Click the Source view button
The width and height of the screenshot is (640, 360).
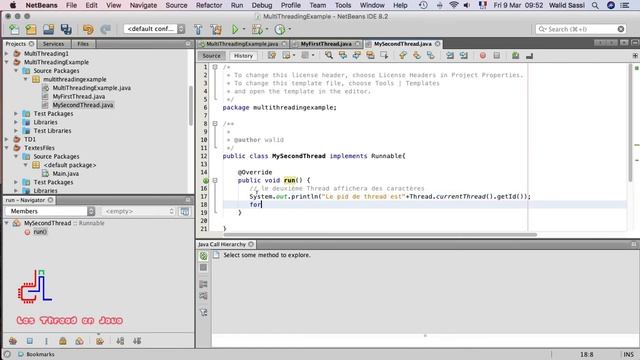(x=211, y=56)
